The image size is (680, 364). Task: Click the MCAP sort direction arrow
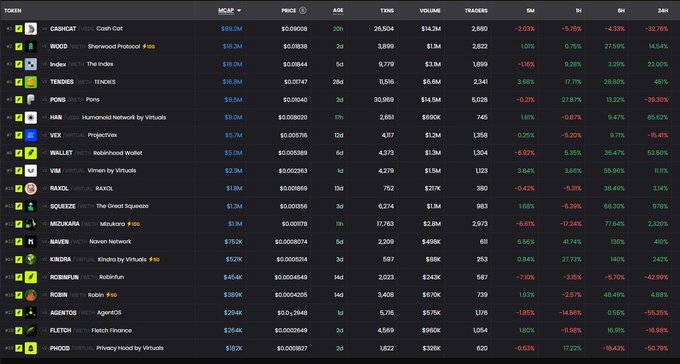point(239,10)
